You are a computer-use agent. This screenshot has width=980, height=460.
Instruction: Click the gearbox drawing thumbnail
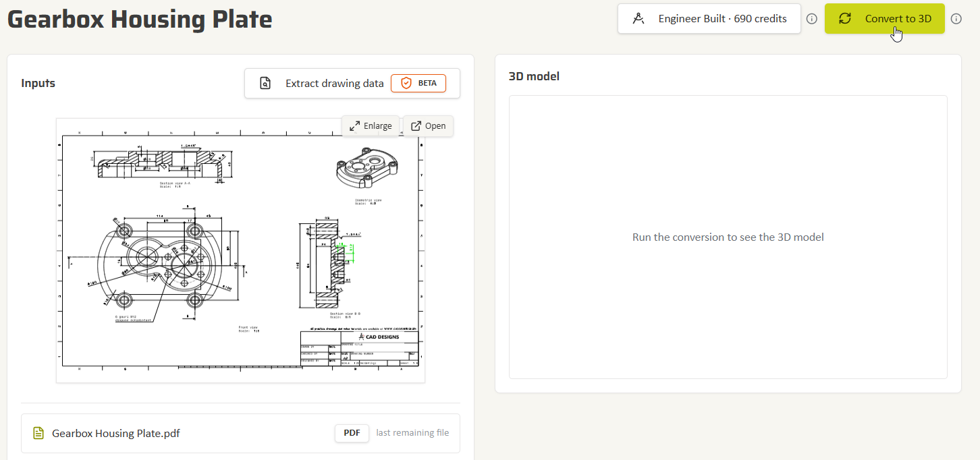click(x=240, y=250)
